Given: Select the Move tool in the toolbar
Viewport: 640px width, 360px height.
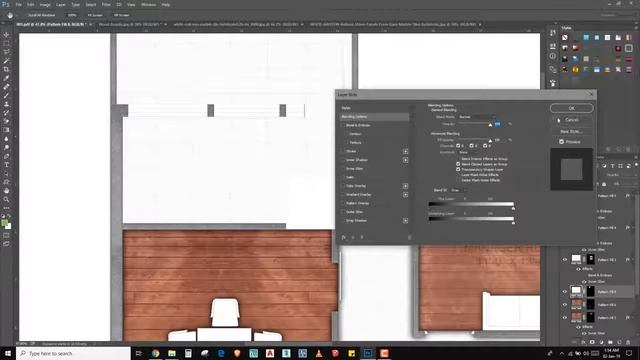Looking at the screenshot, I should [x=6, y=35].
